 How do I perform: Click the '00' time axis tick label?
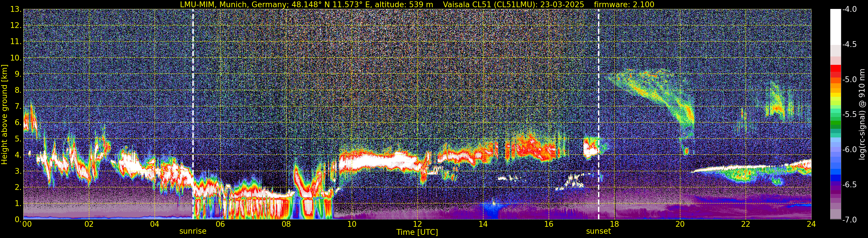coord(26,224)
